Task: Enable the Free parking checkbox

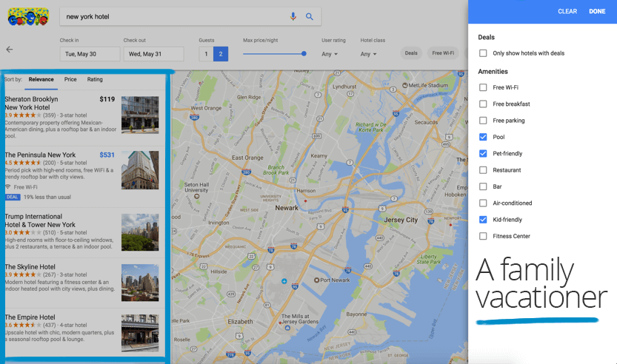Action: click(483, 121)
